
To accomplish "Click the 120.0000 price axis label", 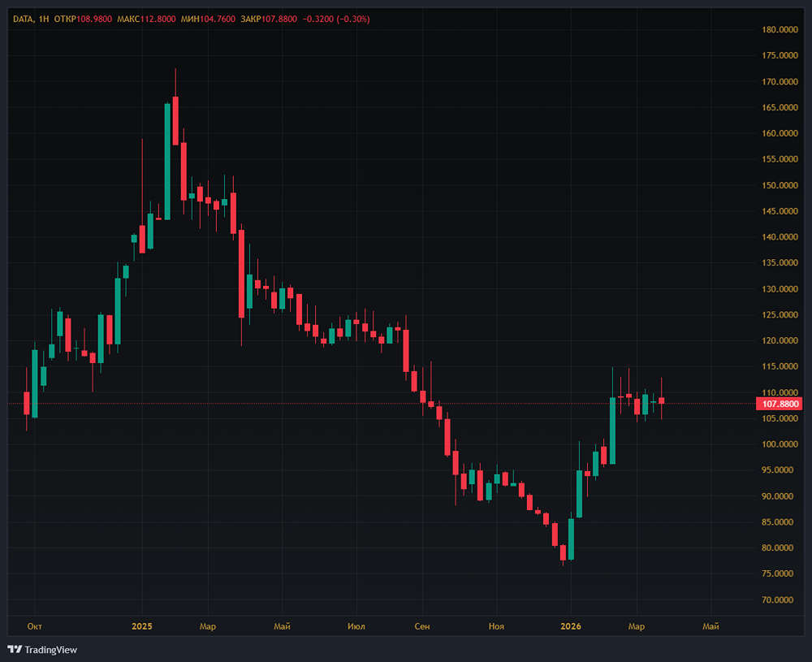I will click(x=780, y=340).
